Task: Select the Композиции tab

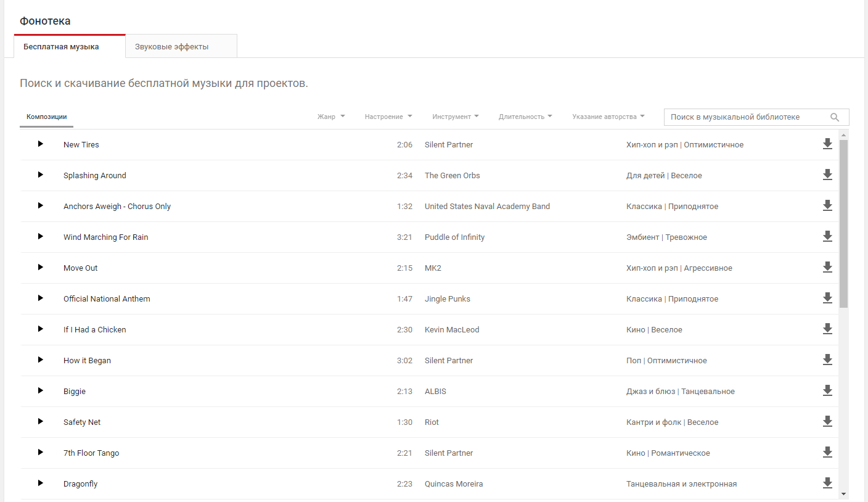Action: point(47,117)
